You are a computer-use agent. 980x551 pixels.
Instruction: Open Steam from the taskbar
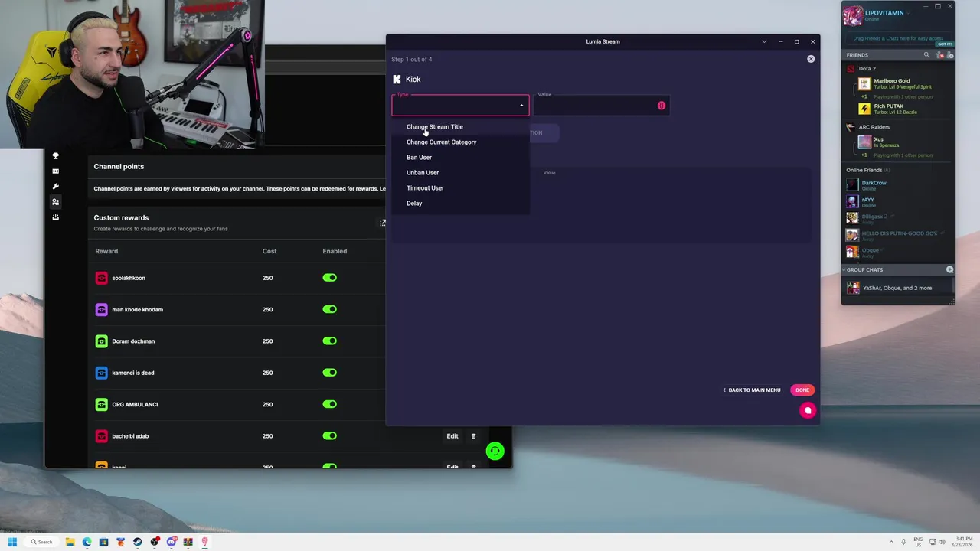(x=137, y=542)
